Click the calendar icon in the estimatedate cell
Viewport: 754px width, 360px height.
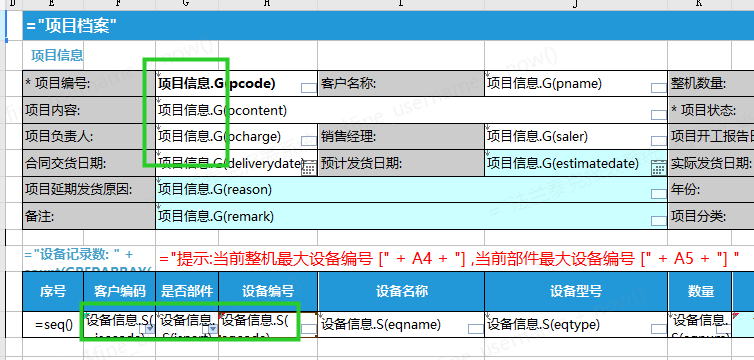coord(659,168)
